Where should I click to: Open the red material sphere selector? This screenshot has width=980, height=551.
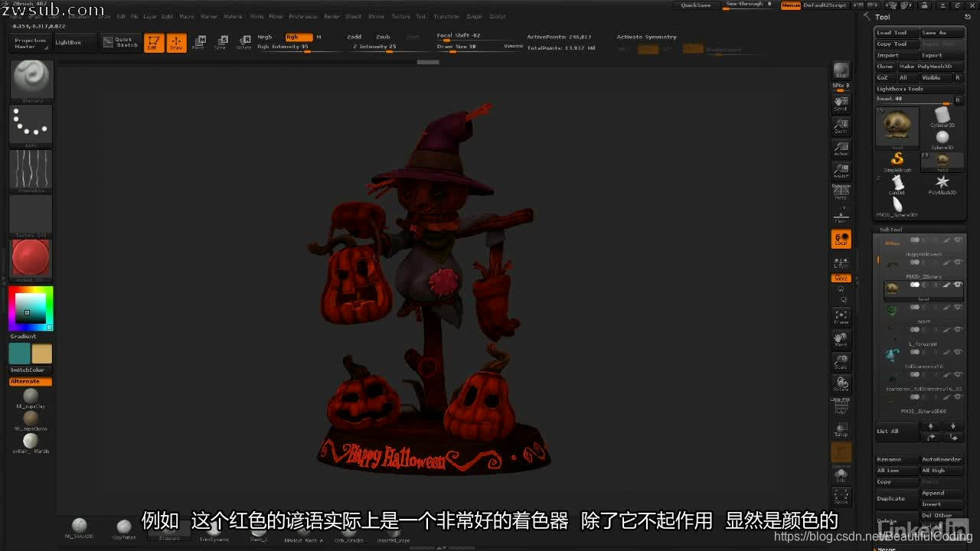pos(31,259)
